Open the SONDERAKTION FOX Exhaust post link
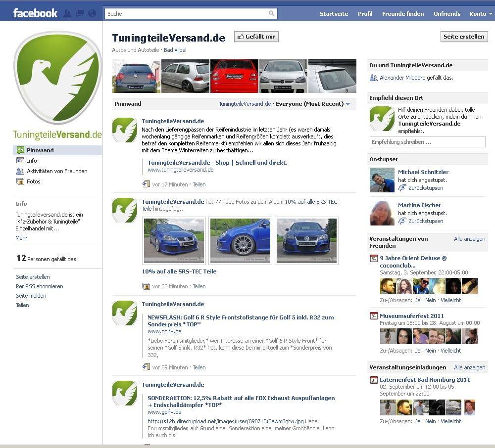 pos(241,402)
